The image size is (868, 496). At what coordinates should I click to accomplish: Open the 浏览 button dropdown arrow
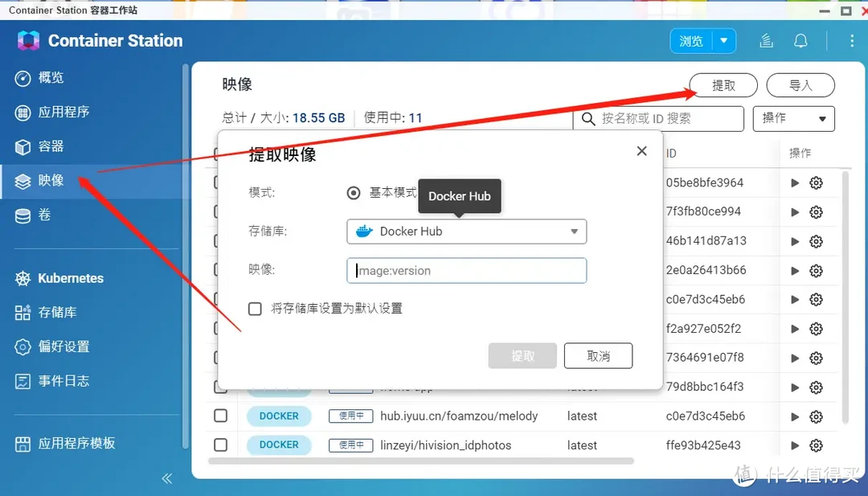coord(723,40)
